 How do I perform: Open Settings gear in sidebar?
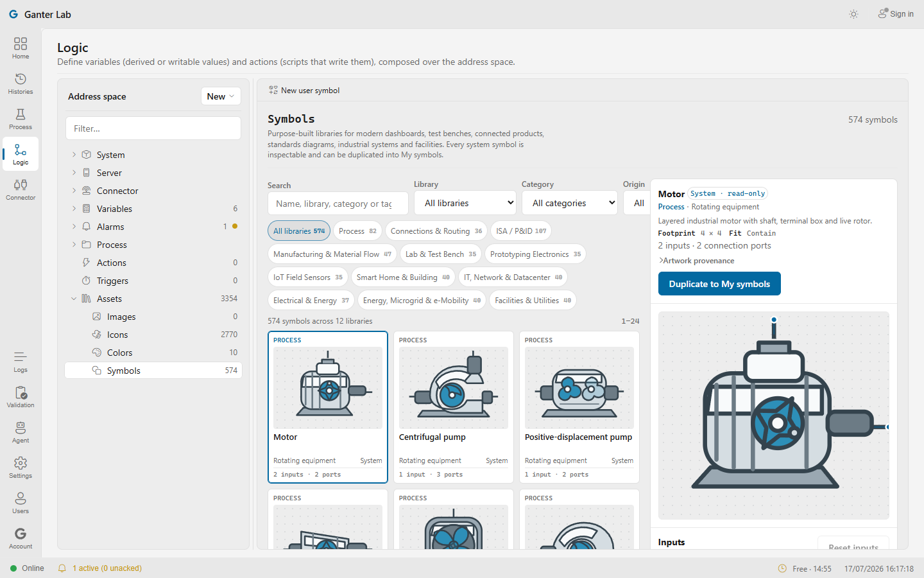point(21,468)
